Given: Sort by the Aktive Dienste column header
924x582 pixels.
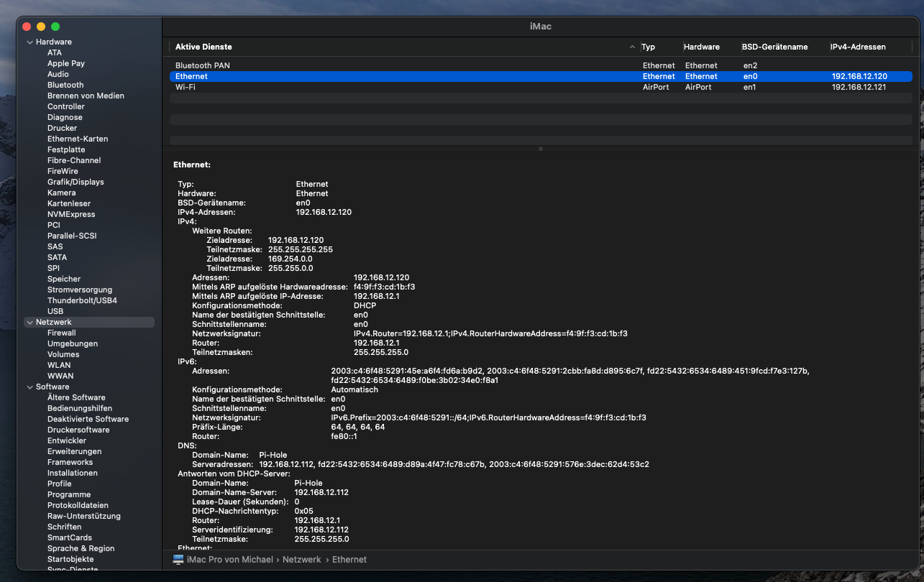Looking at the screenshot, I should pyautogui.click(x=203, y=47).
